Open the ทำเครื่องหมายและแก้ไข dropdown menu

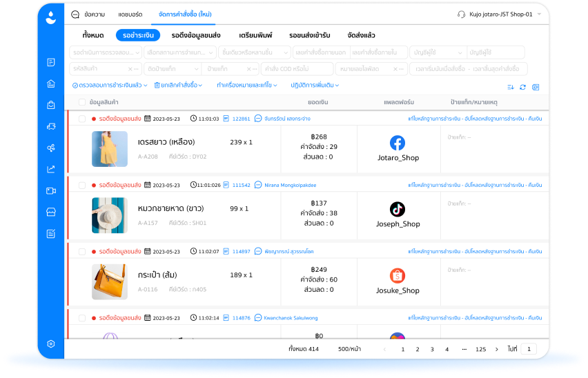(x=247, y=86)
